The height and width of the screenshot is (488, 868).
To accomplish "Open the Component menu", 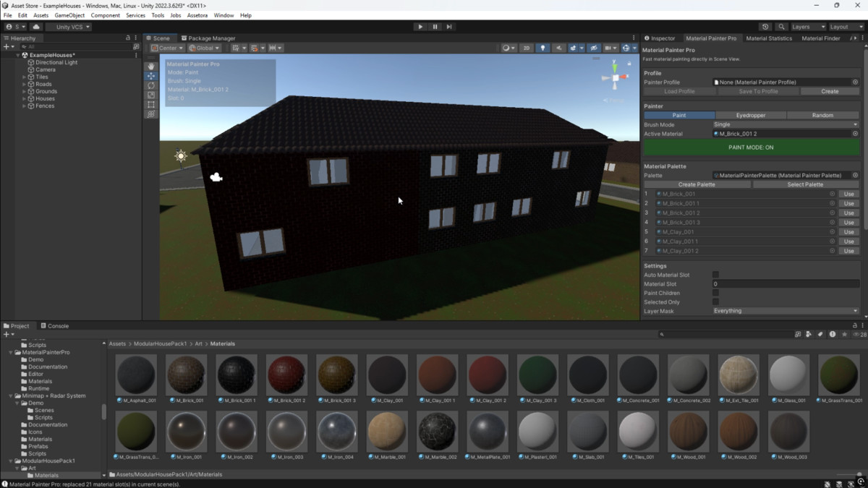I will 106,15.
